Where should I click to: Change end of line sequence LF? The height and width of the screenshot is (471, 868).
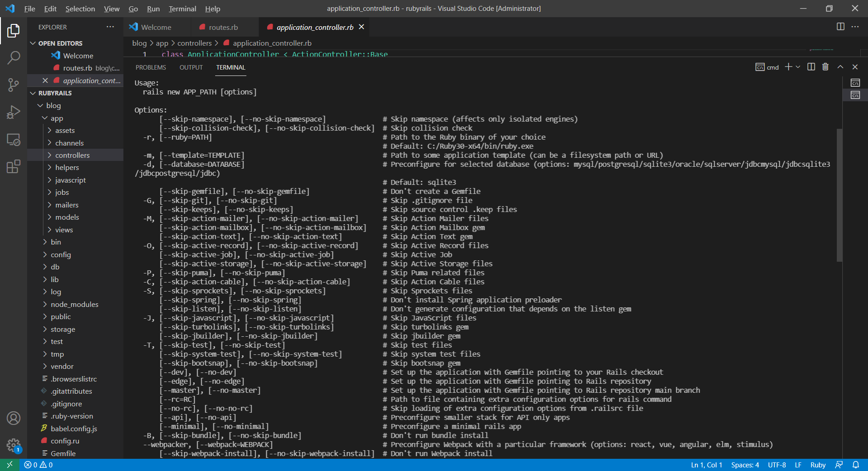[x=798, y=465]
